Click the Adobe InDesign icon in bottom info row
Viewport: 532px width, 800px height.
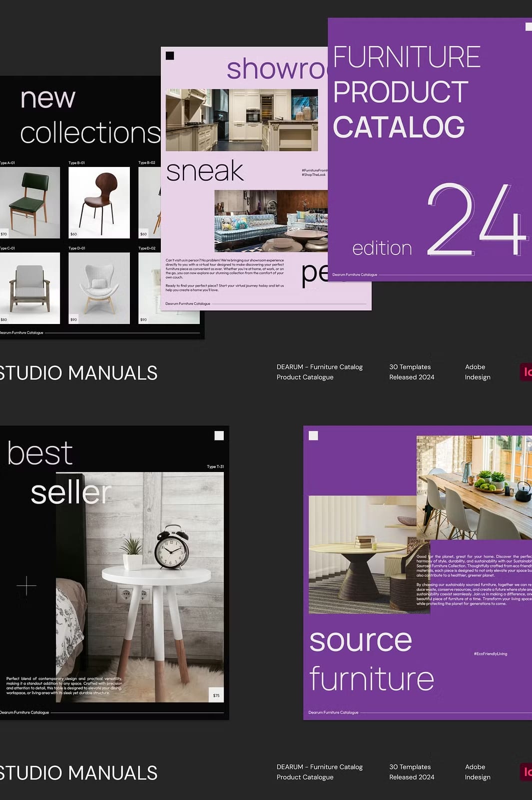coord(526,772)
